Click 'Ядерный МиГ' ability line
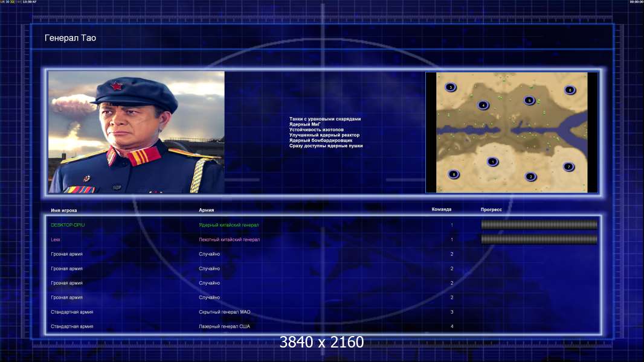644x362 pixels. pos(304,124)
